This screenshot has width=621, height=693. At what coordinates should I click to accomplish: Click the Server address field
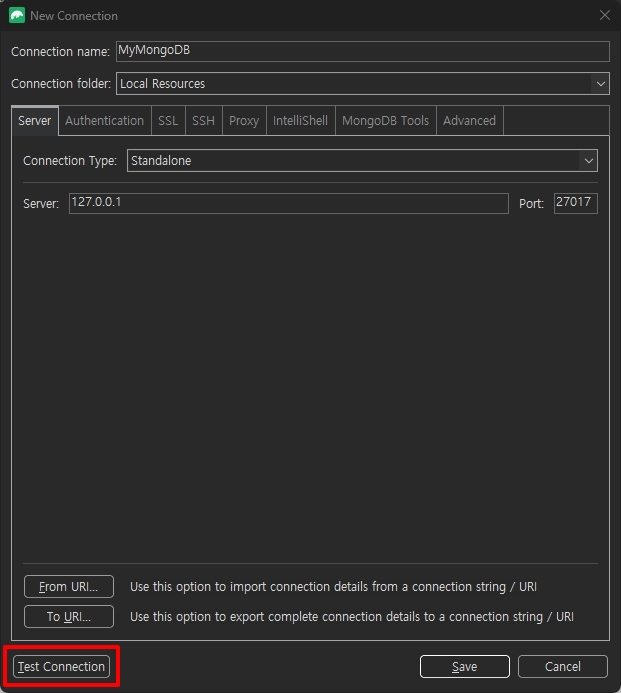[x=289, y=203]
